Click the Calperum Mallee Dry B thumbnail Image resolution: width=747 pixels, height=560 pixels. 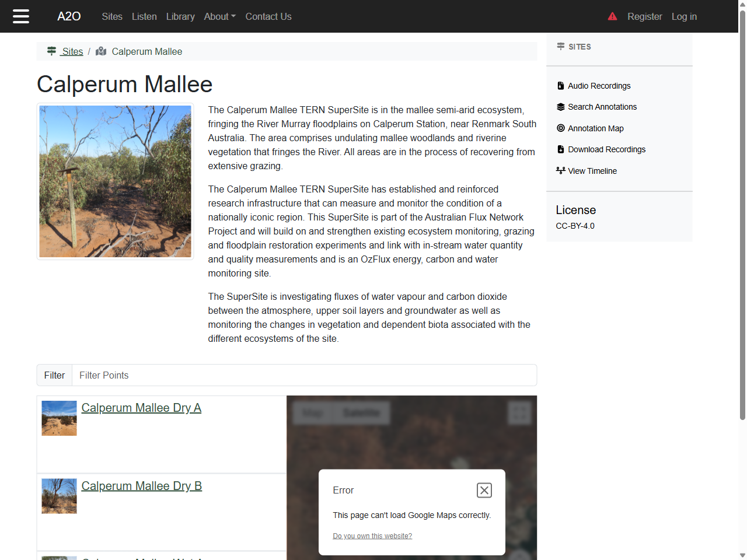pos(60,496)
